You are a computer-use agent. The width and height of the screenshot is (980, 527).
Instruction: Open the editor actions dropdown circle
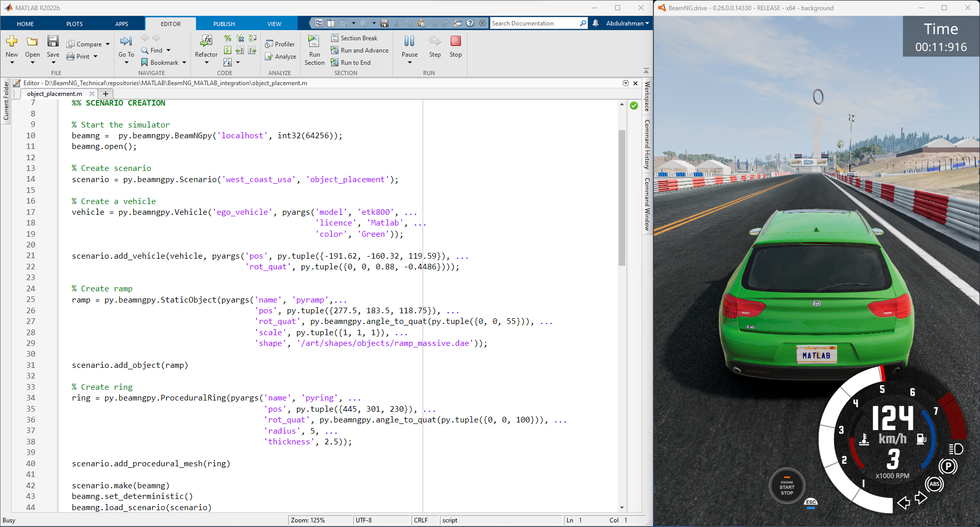pyautogui.click(x=625, y=83)
